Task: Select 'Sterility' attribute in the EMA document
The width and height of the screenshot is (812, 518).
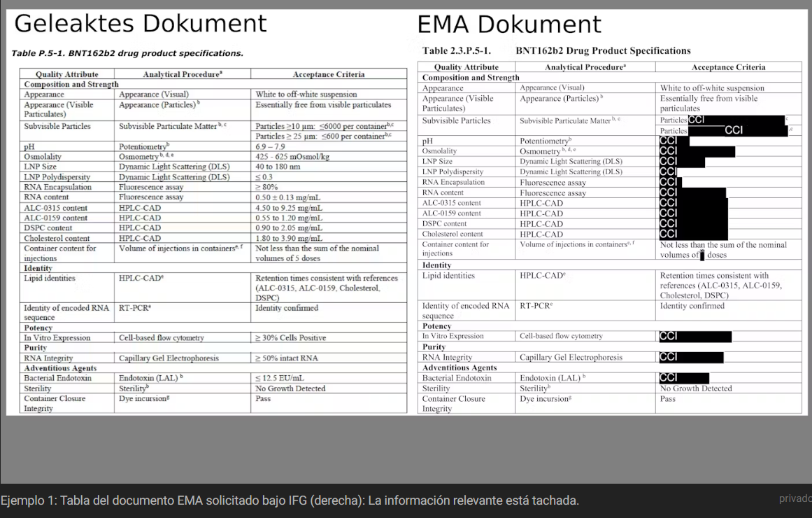Action: (x=436, y=388)
